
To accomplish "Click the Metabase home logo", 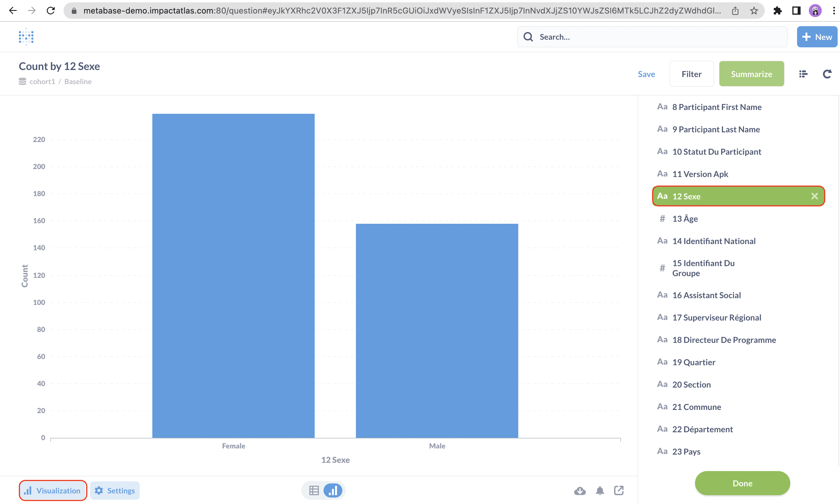I will (26, 37).
